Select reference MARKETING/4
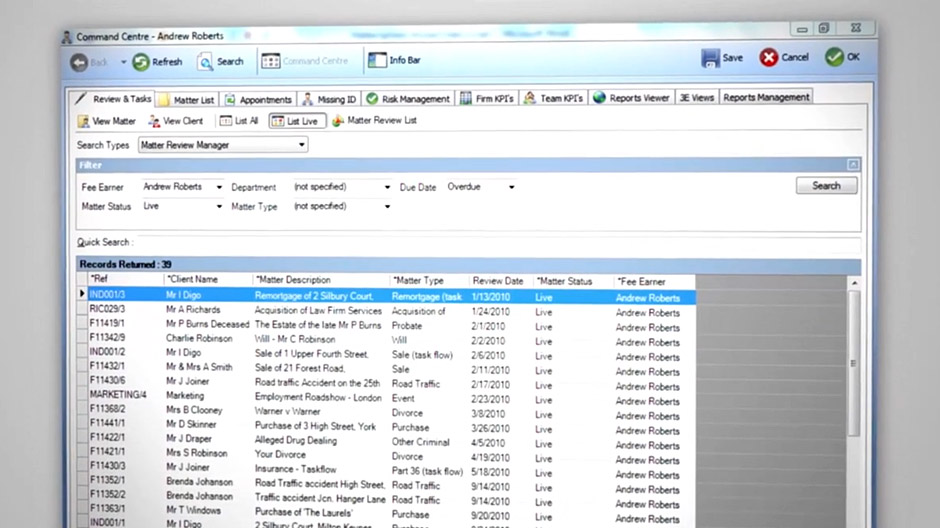This screenshot has width=940, height=528. click(x=118, y=394)
